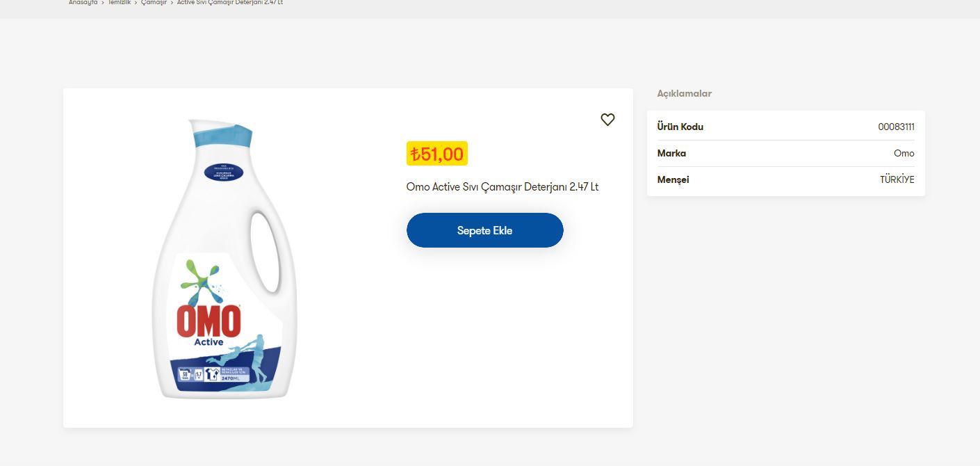Image resolution: width=980 pixels, height=466 pixels.
Task: Click the blue cap of the bottle
Action: point(222,134)
